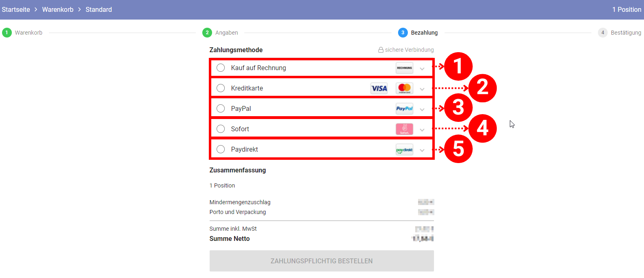Click the pink Sofort logo icon

[404, 129]
